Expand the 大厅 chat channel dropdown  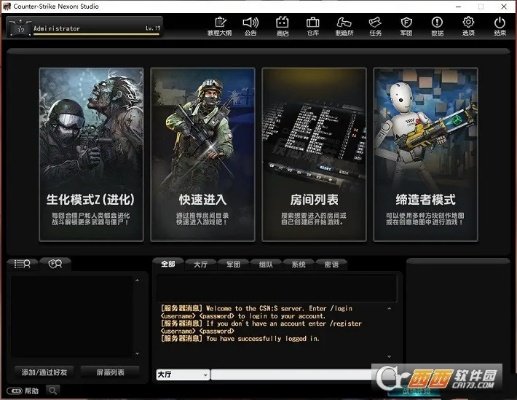(x=183, y=375)
